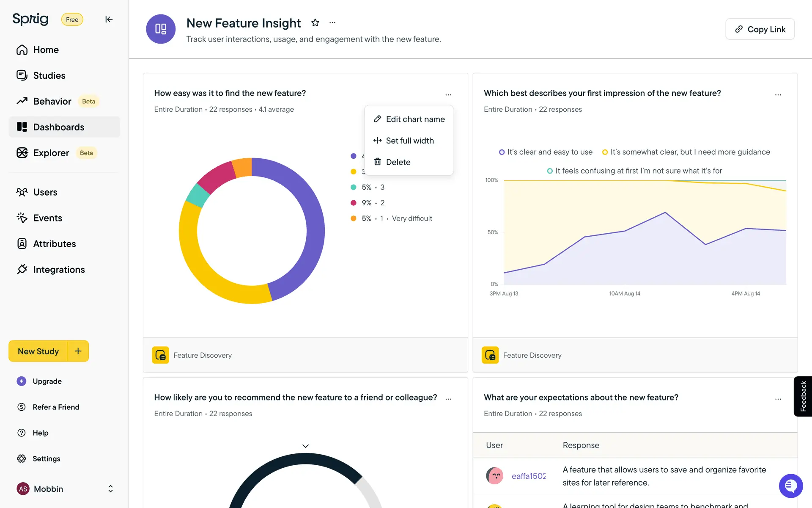
Task: Click the plus icon beside New Study
Action: (78, 351)
